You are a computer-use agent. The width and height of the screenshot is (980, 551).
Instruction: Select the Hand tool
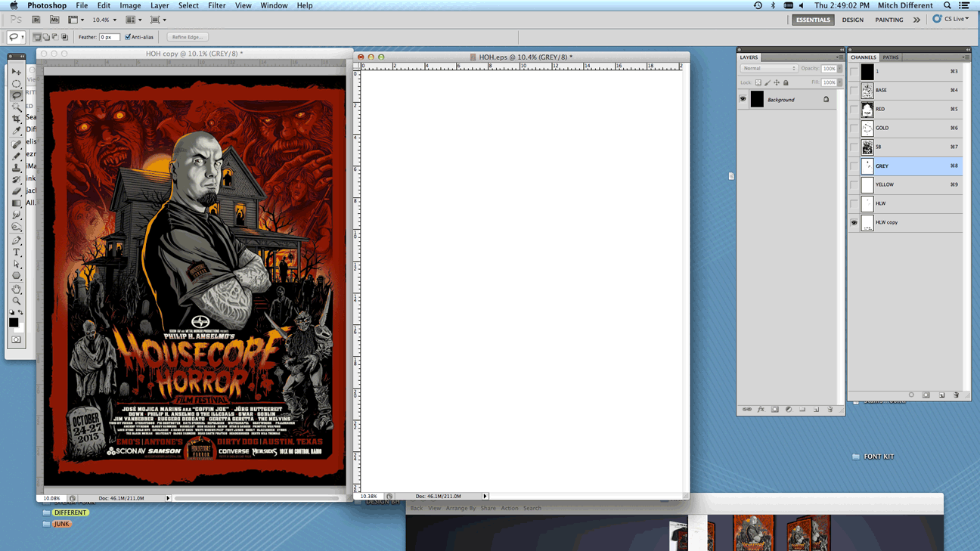tap(16, 289)
